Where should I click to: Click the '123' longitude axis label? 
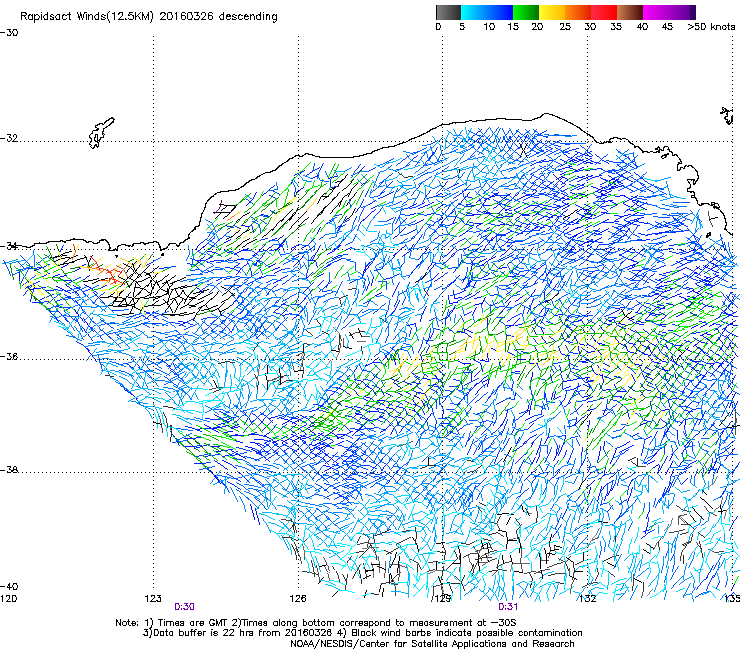click(153, 599)
